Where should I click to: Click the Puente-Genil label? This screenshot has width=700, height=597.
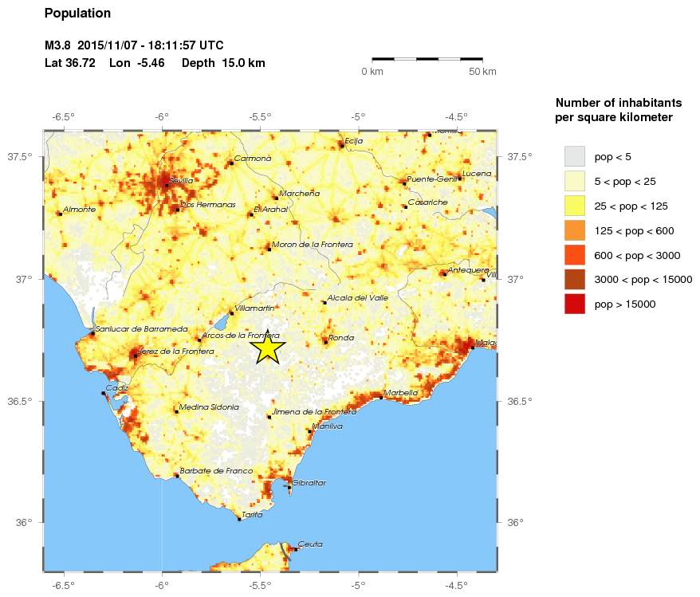point(432,179)
